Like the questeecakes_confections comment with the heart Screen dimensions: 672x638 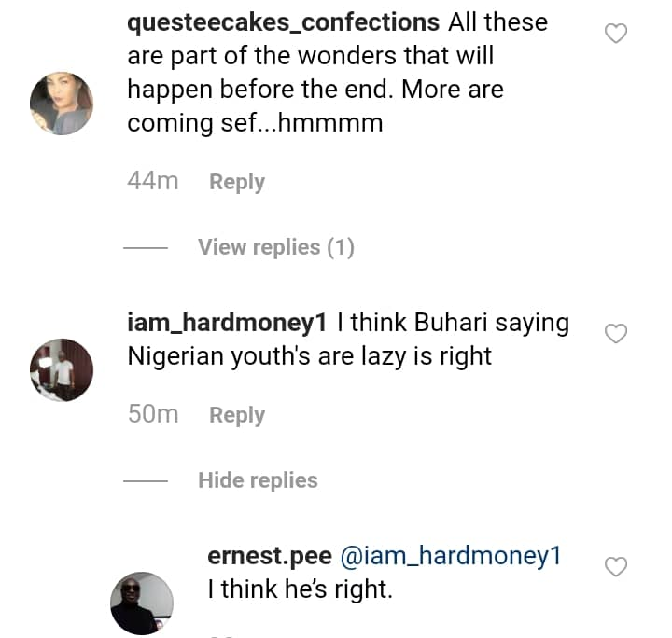(x=616, y=35)
